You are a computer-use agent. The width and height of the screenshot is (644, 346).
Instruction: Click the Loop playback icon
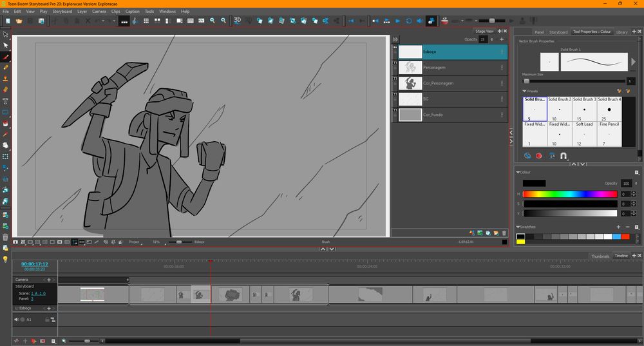click(408, 21)
